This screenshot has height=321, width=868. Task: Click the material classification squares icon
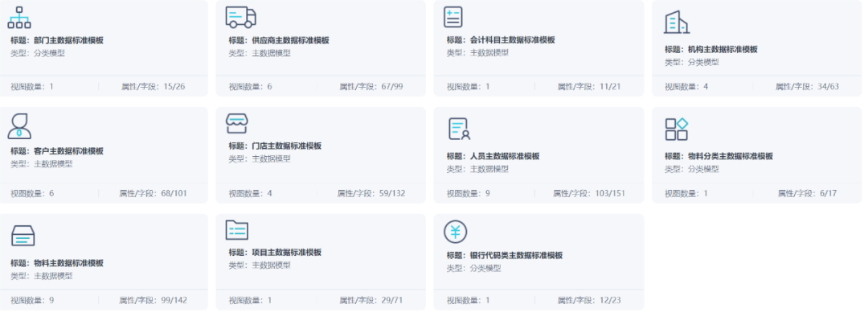(x=677, y=130)
